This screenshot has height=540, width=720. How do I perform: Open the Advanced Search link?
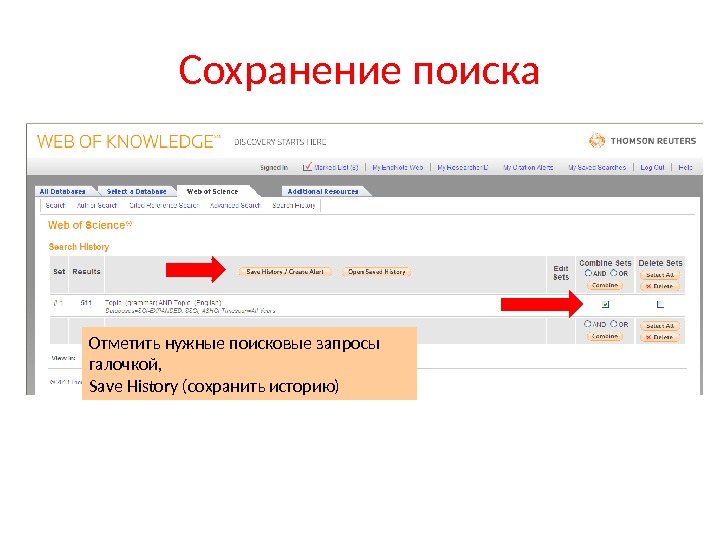coord(235,205)
